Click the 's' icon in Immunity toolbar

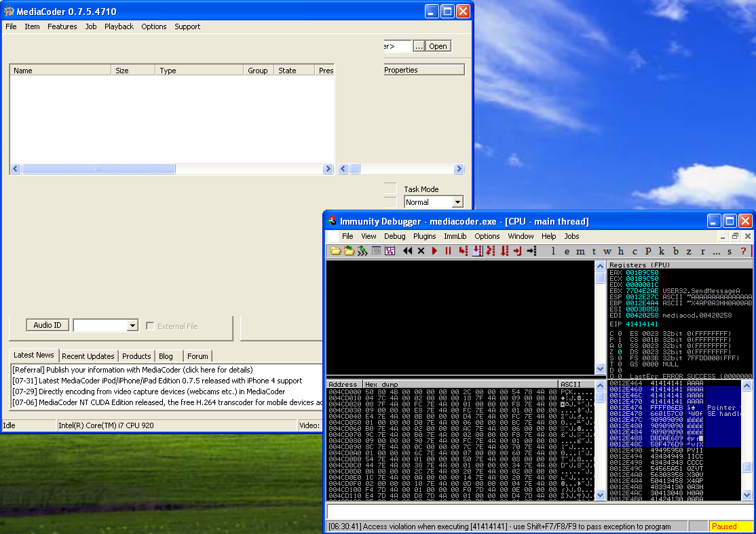click(x=730, y=251)
